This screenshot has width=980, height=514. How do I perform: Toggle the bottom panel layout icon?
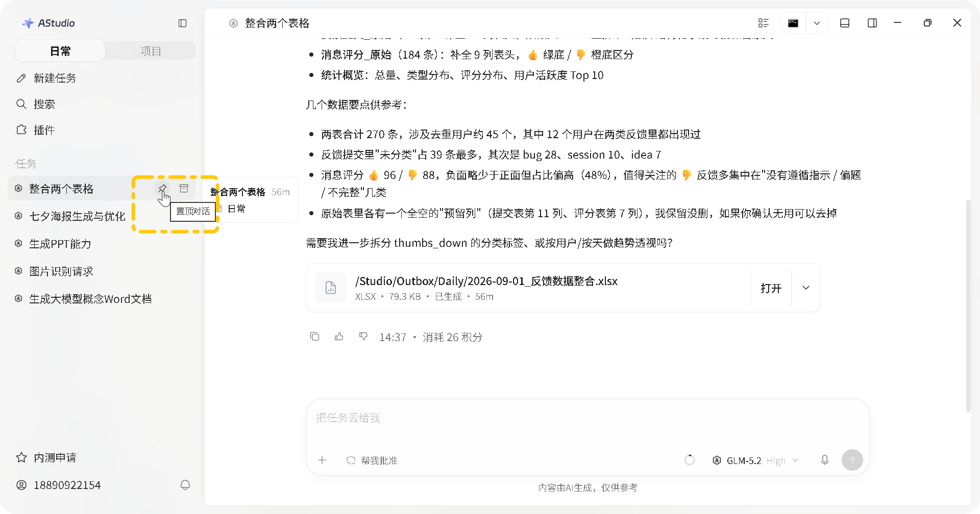point(845,23)
